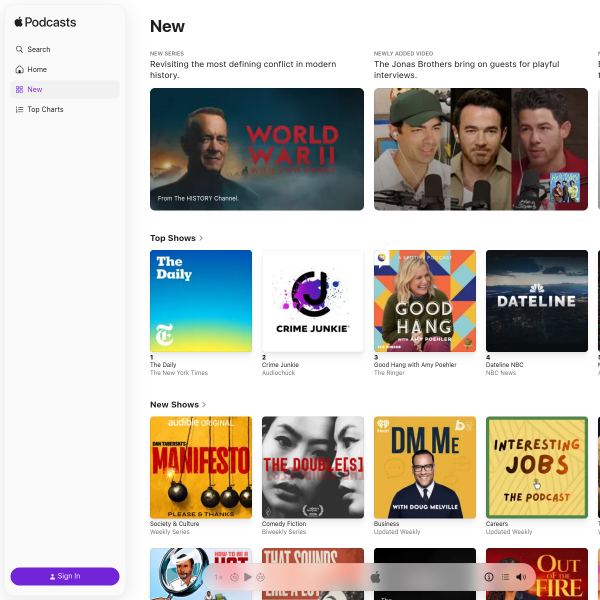Screen dimensions: 600x600
Task: Open the World War II with Tom Hanks banner
Action: [257, 149]
